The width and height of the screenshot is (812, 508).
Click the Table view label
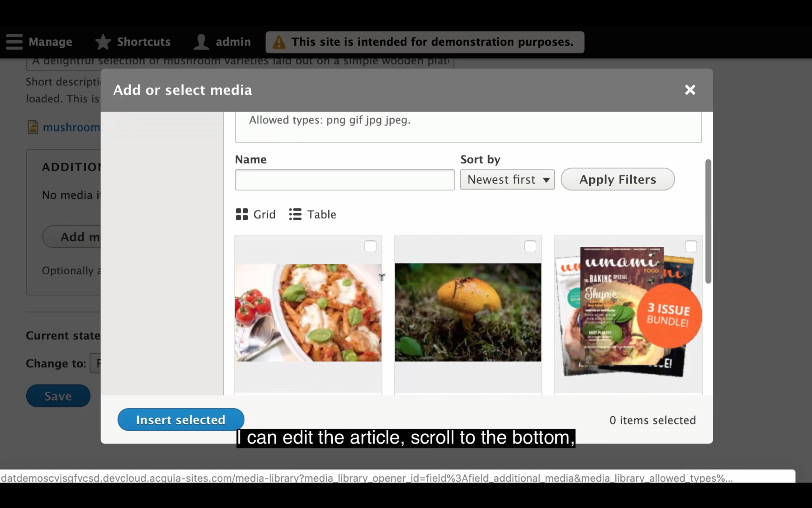[321, 214]
